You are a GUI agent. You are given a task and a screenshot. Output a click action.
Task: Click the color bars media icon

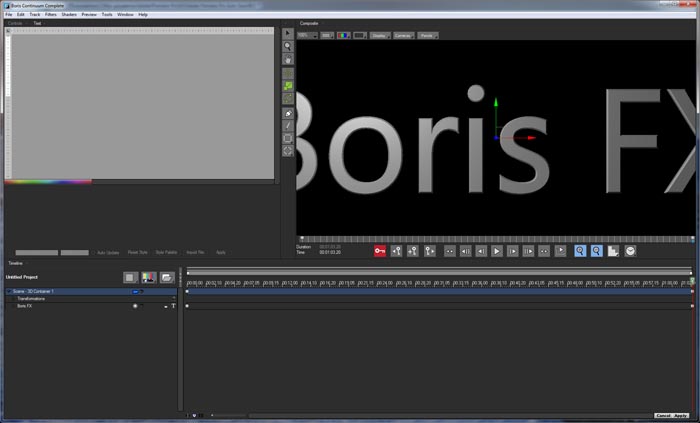pyautogui.click(x=149, y=278)
